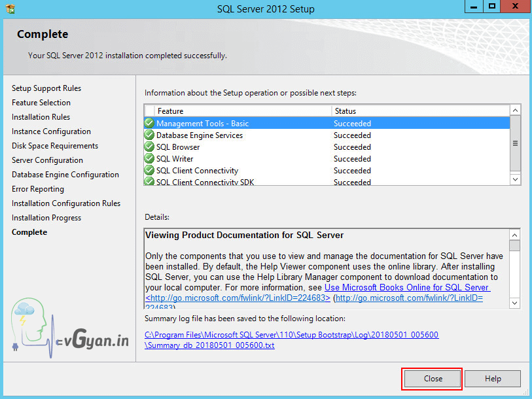Click the Viewing Product Documentation heading

click(244, 235)
